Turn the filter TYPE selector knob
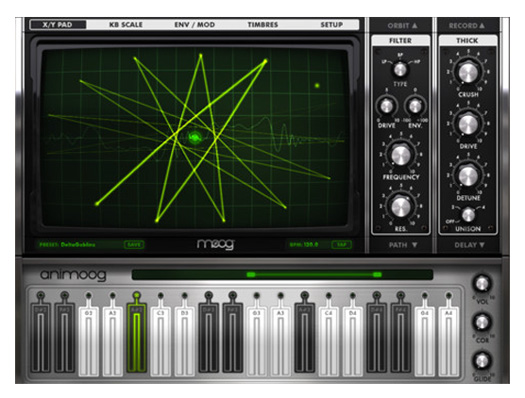525x398 pixels. pyautogui.click(x=400, y=70)
